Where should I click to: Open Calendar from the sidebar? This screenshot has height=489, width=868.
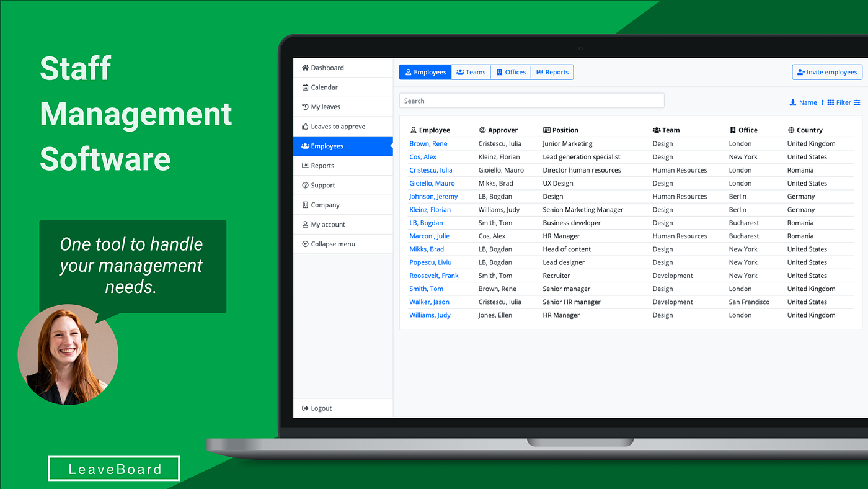pos(343,87)
